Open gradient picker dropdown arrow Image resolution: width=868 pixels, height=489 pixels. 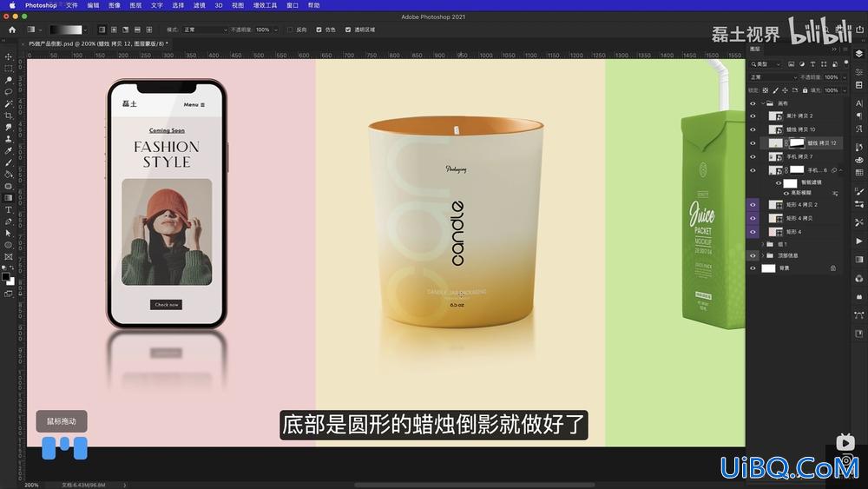coord(85,30)
